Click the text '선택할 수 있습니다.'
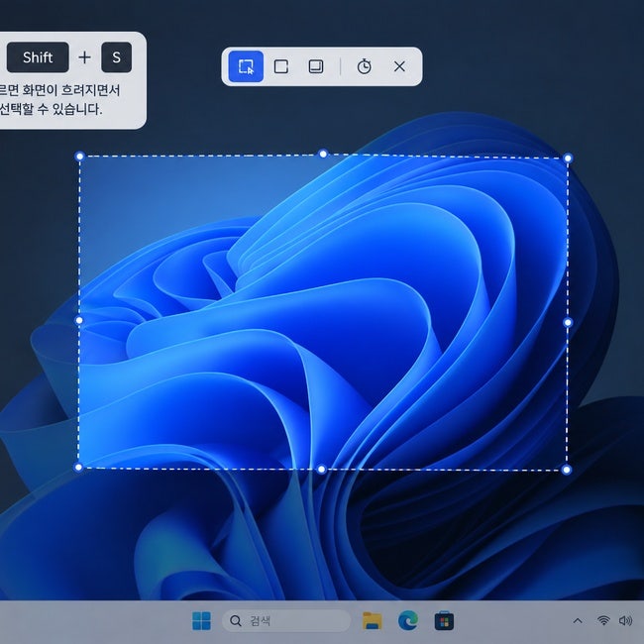Image resolution: width=644 pixels, height=644 pixels. (51, 109)
